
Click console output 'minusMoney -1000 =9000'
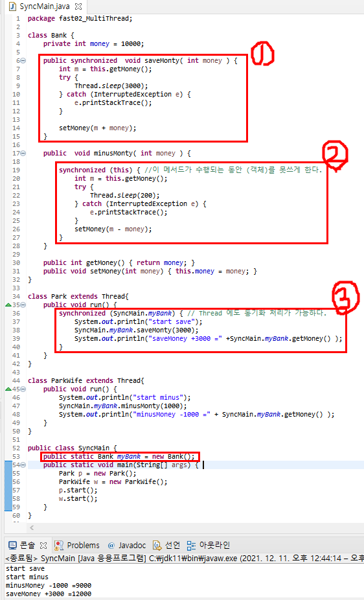point(49,585)
